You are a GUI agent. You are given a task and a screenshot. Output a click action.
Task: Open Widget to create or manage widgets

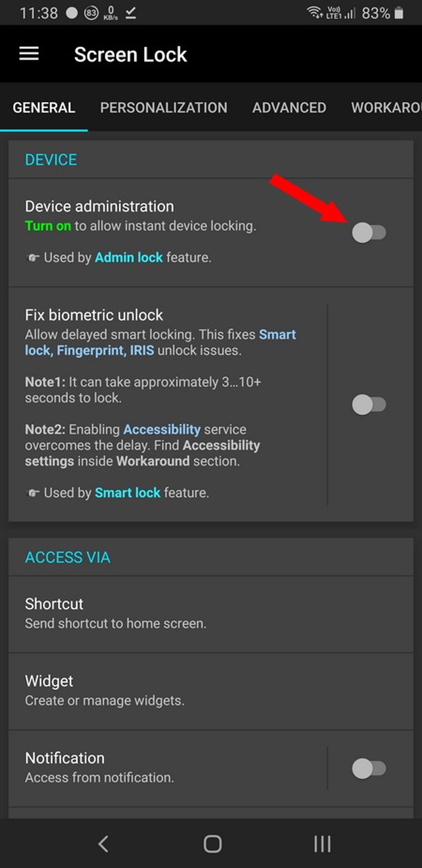(x=211, y=692)
